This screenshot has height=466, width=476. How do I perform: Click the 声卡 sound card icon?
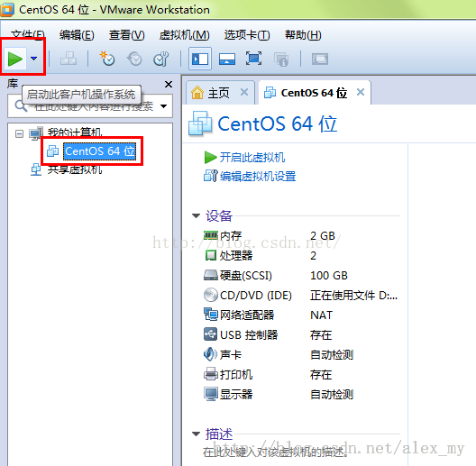pos(211,354)
